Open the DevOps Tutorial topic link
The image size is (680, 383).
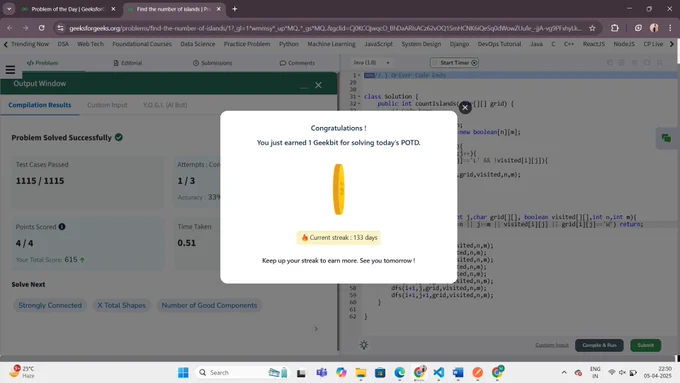tap(499, 44)
